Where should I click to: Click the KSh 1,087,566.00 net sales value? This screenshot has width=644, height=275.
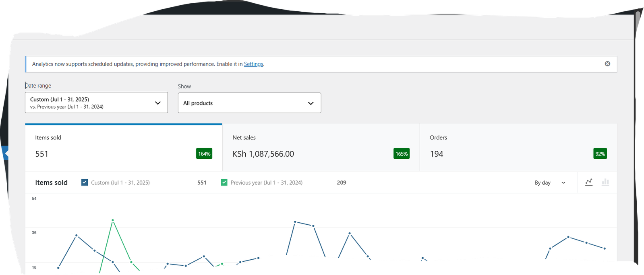point(263,154)
